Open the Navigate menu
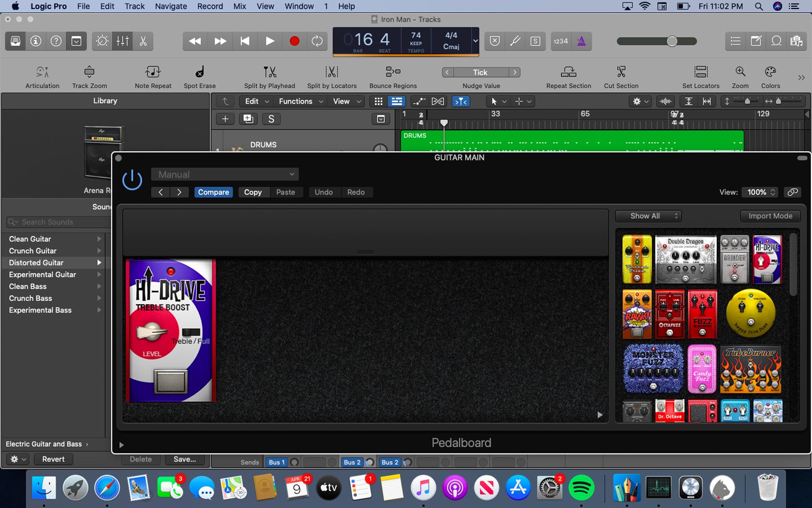Screen dimensions: 812x508 point(171,6)
